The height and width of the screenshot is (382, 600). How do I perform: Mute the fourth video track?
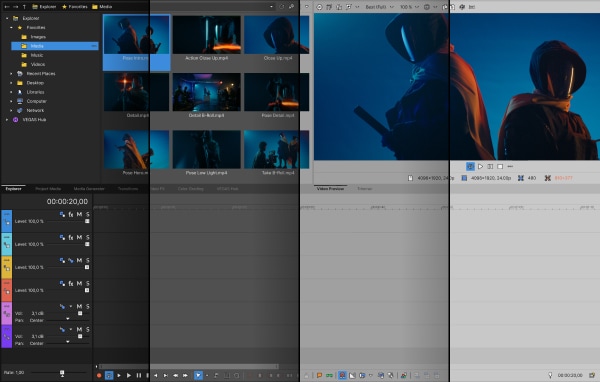[x=79, y=284]
